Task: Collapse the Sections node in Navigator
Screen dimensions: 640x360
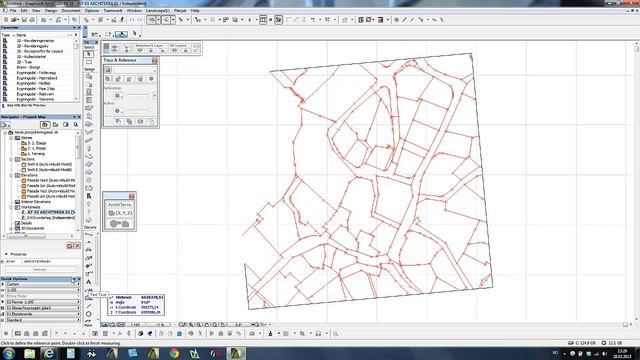Action: point(11,159)
